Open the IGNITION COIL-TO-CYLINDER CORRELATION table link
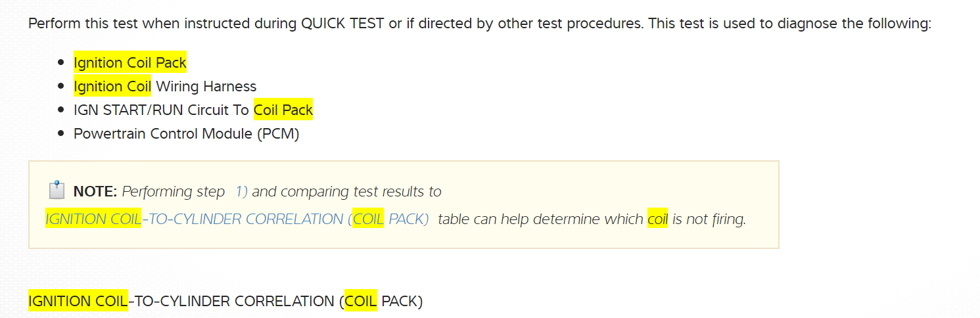 (237, 219)
